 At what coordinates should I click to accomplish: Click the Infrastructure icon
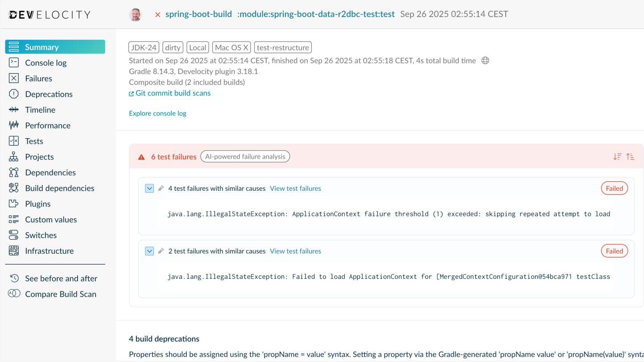14,250
